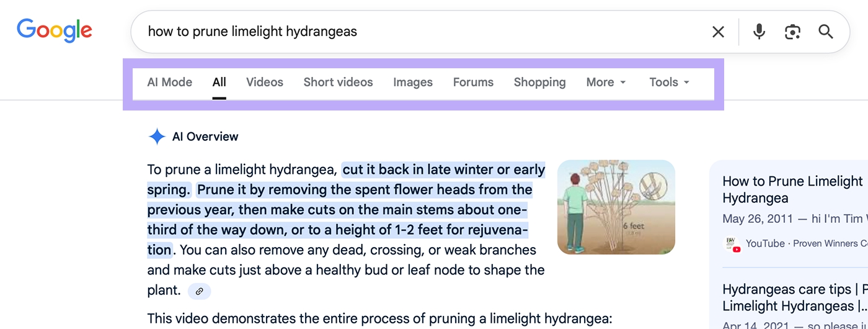The width and height of the screenshot is (868, 329).
Task: Open search by image camera icon
Action: pos(792,32)
